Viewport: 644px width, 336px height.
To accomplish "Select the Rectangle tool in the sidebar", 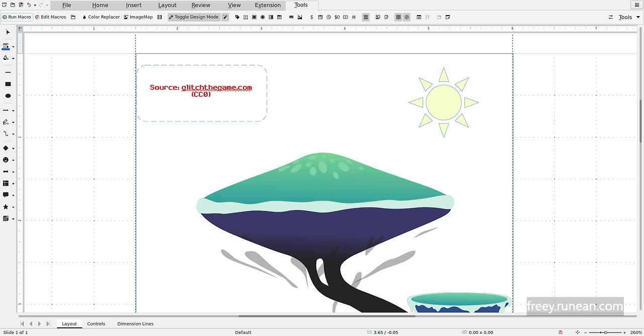I will 8,83.
